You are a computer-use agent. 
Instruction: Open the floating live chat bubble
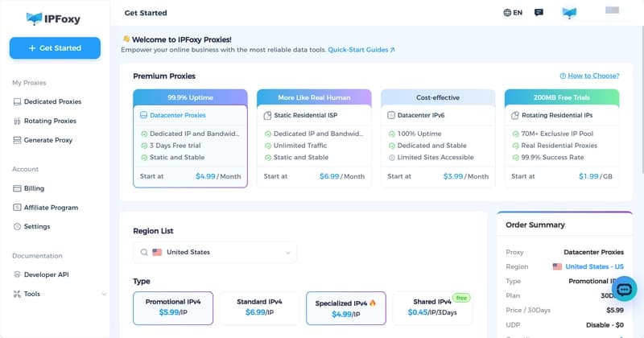[624, 290]
